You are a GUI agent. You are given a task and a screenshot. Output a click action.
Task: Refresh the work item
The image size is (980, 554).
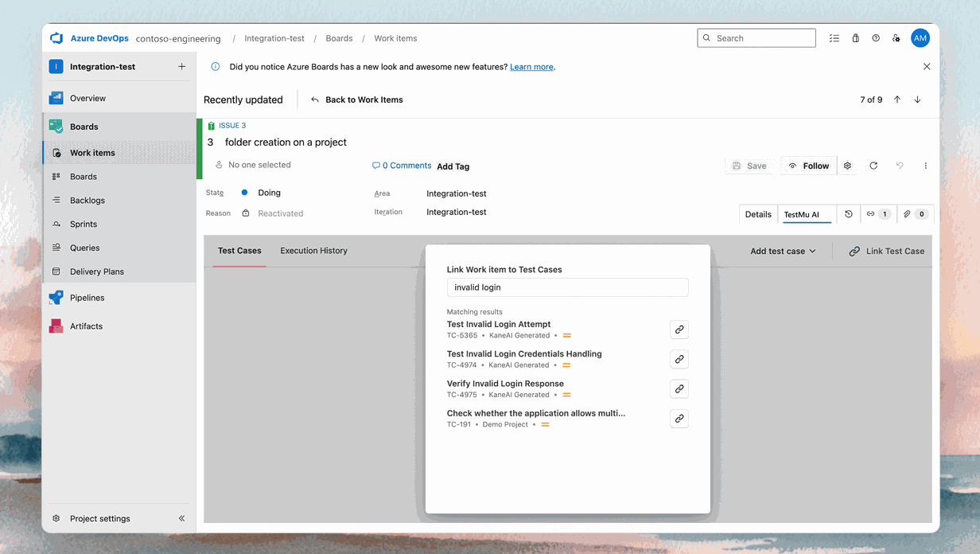pos(873,166)
